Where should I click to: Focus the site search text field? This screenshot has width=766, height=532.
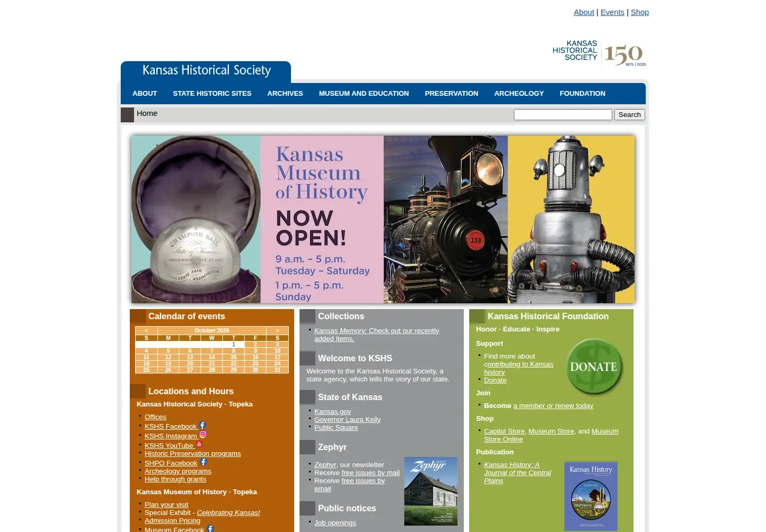pos(563,115)
